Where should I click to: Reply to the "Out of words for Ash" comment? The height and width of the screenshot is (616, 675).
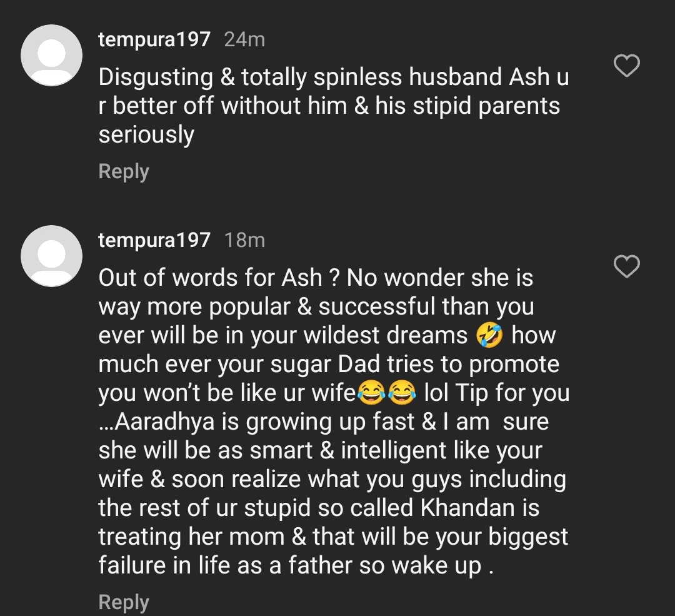click(x=124, y=602)
